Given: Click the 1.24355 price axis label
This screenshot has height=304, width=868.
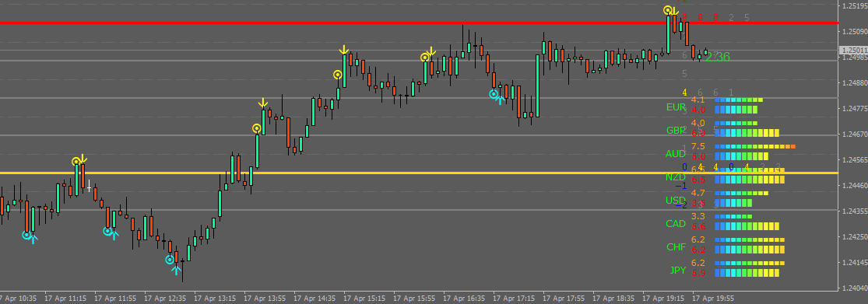Looking at the screenshot, I should tap(854, 211).
